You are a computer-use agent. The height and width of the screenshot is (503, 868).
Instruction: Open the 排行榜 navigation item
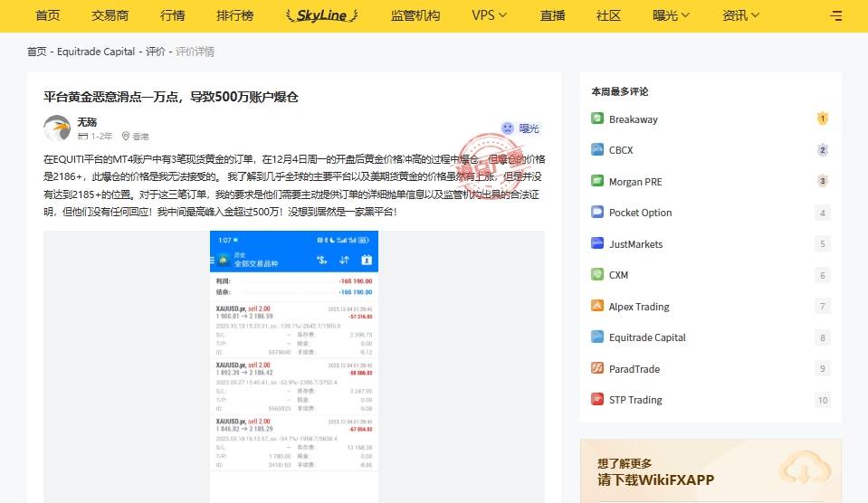235,15
